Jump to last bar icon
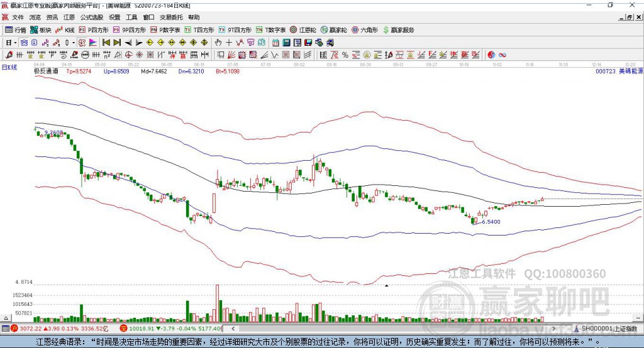Viewport: 644px width, 348px height. (117, 43)
